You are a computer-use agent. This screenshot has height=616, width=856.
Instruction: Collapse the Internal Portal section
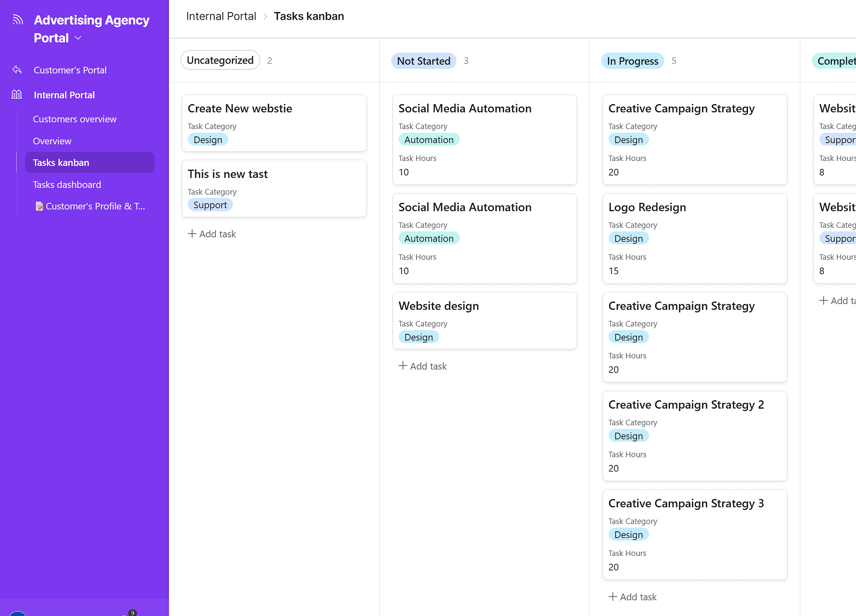pyautogui.click(x=64, y=94)
